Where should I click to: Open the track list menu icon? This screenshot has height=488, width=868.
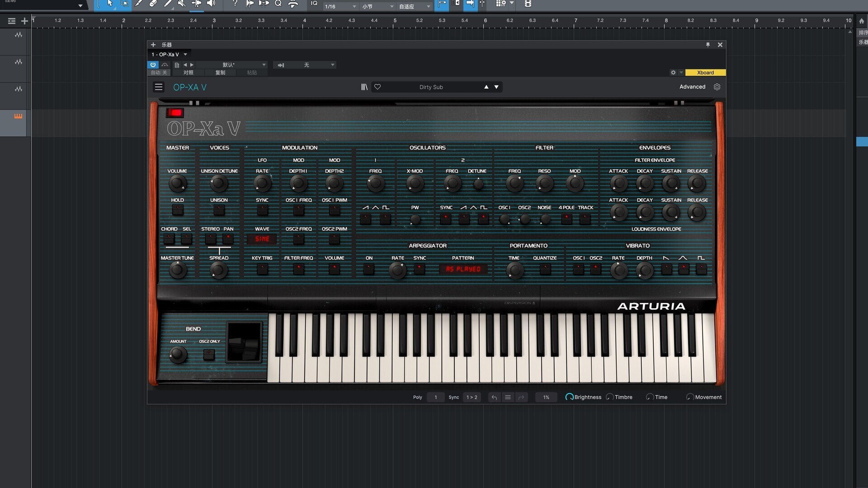(x=12, y=21)
